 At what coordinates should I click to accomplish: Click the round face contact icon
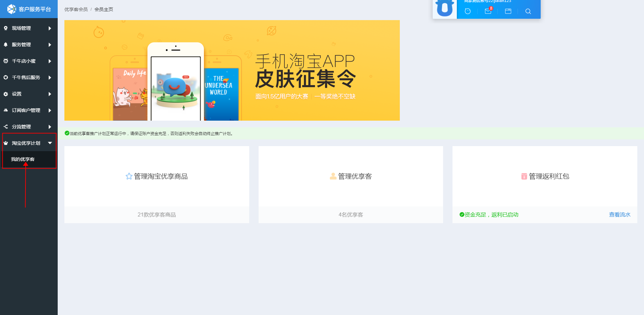tap(468, 11)
